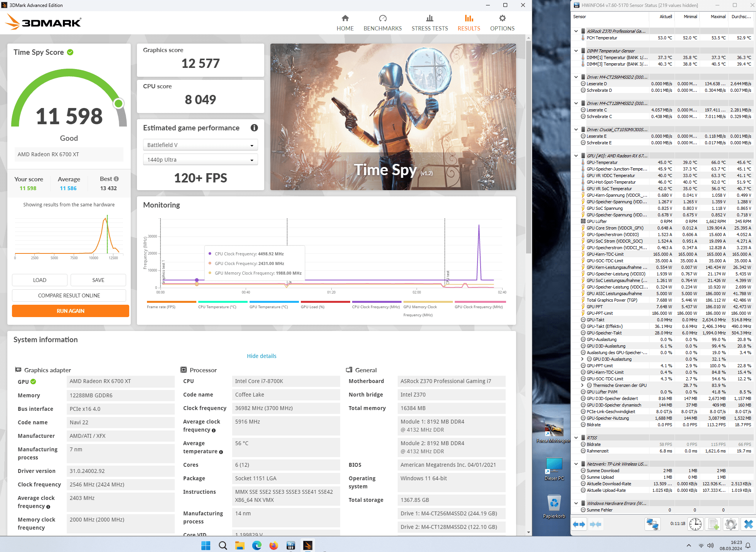Click the blue X close-sensors icon in HWiNFO
This screenshot has height=552, width=756.
[748, 524]
